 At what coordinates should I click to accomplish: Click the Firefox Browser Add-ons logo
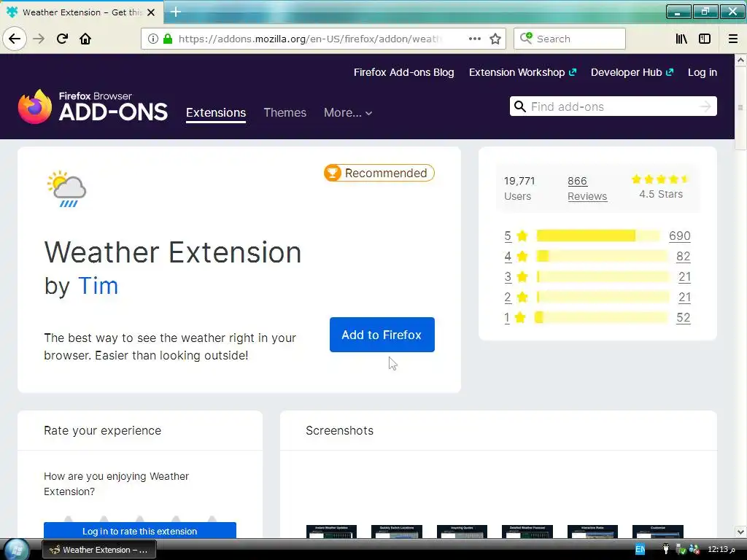(x=93, y=106)
